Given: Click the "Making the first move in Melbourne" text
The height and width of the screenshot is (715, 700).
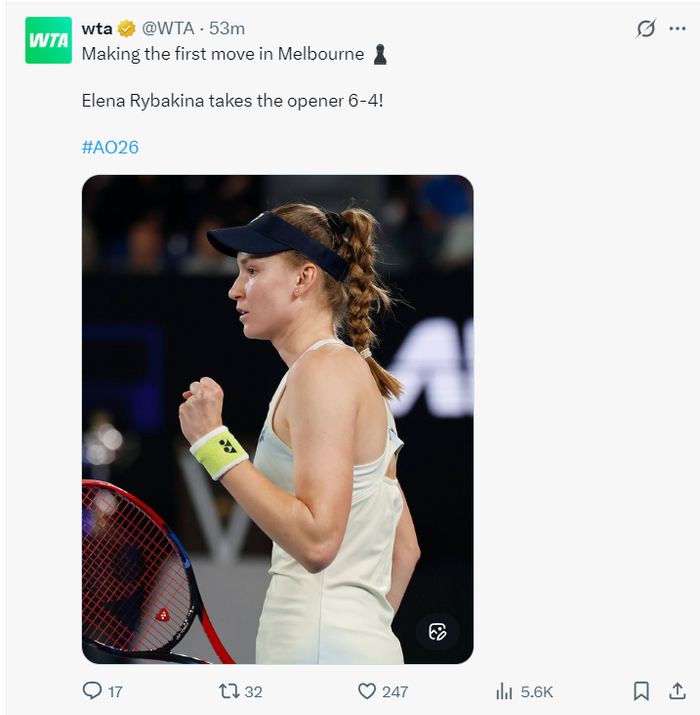Looking at the screenshot, I should click(222, 54).
